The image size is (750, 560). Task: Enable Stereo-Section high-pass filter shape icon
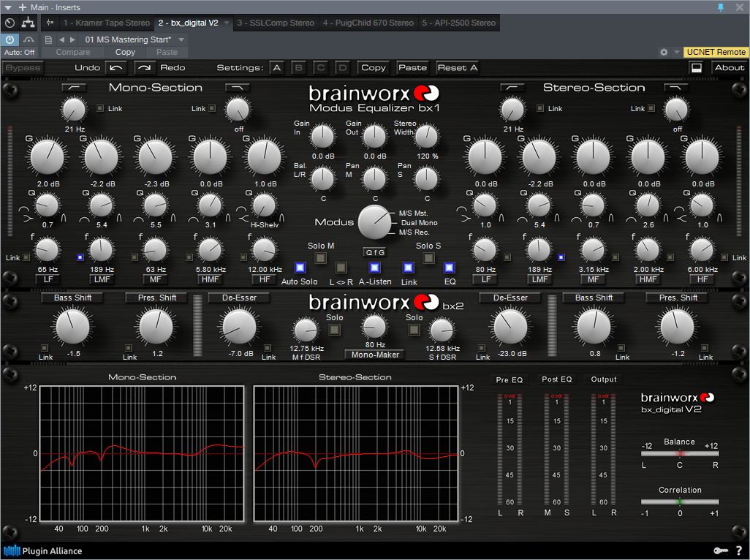512,88
